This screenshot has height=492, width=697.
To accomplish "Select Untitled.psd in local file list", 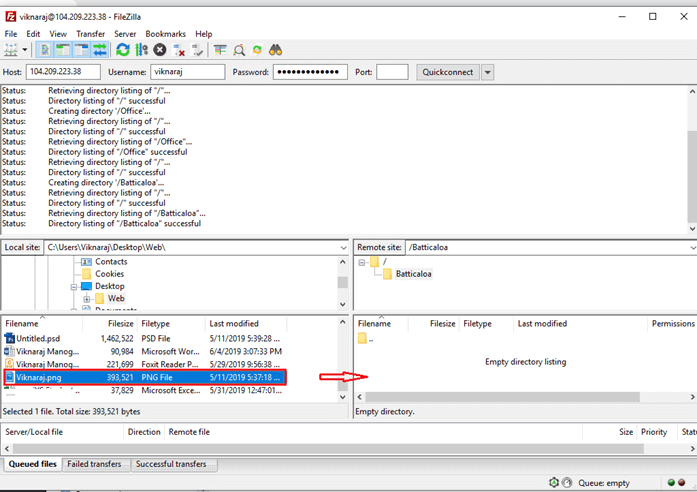I will click(x=144, y=339).
